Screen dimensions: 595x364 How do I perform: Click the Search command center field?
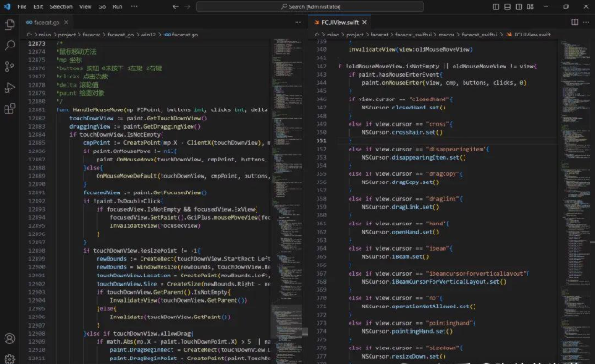pyautogui.click(x=310, y=6)
